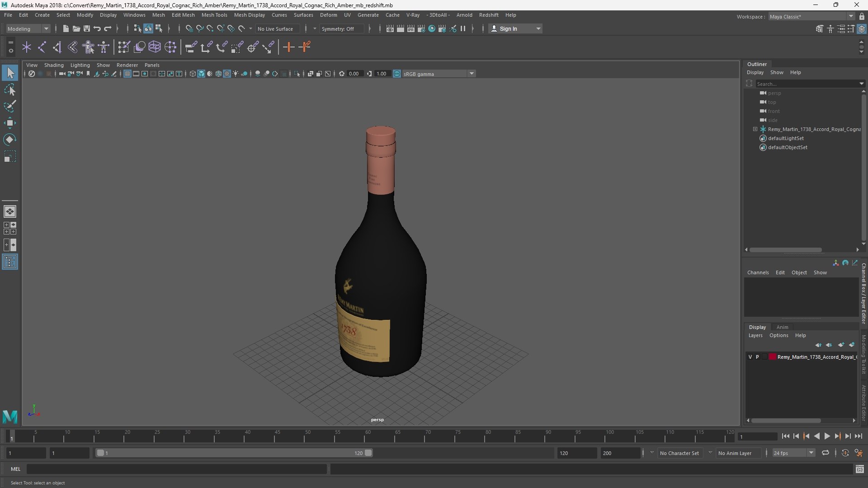Open the Symmetry: Off dropdown
The height and width of the screenshot is (488, 868).
click(342, 28)
